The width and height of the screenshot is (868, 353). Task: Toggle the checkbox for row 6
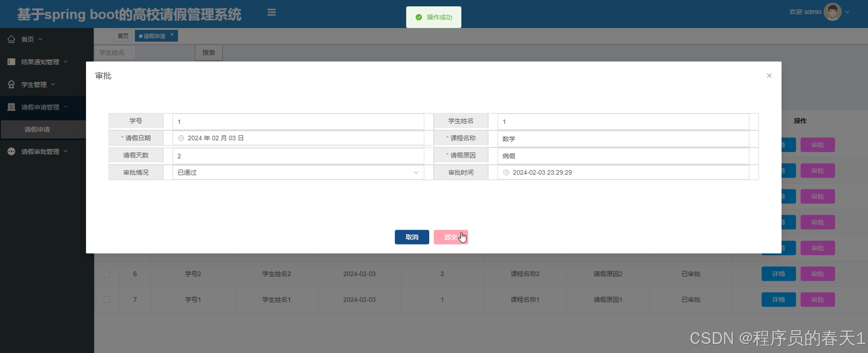pyautogui.click(x=107, y=274)
